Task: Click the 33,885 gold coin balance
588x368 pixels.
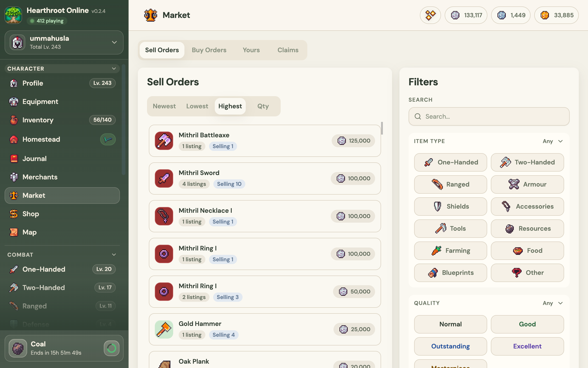Action: pos(556,15)
